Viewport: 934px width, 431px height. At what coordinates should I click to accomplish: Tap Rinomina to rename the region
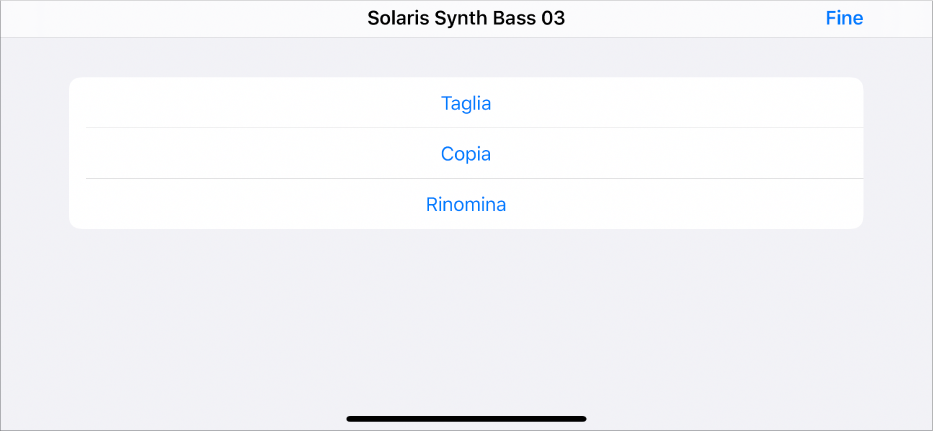click(466, 205)
